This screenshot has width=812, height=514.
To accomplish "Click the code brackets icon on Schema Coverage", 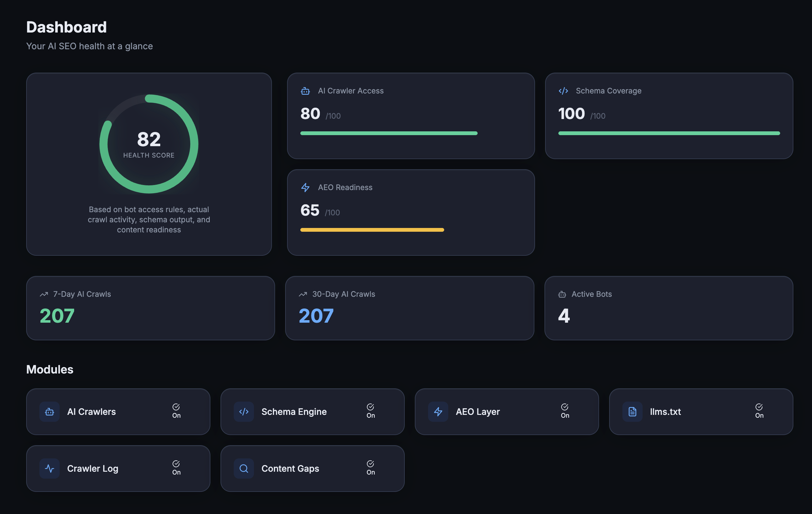I will click(563, 91).
